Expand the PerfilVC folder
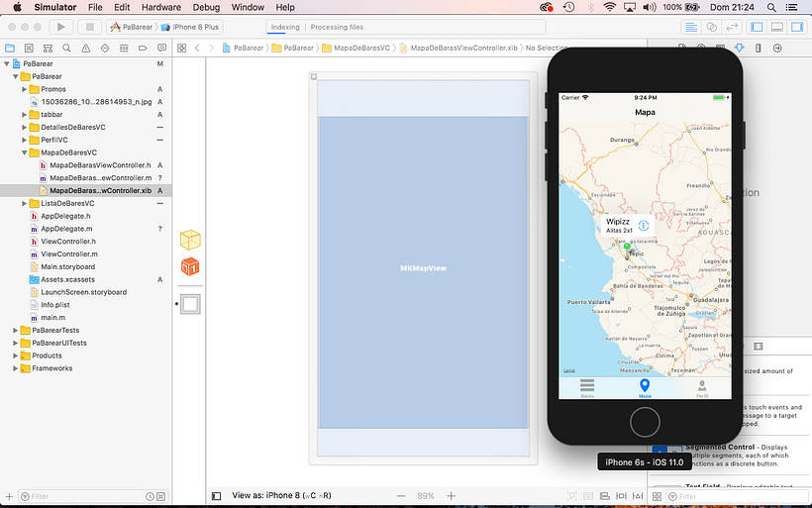812x508 pixels. point(25,140)
